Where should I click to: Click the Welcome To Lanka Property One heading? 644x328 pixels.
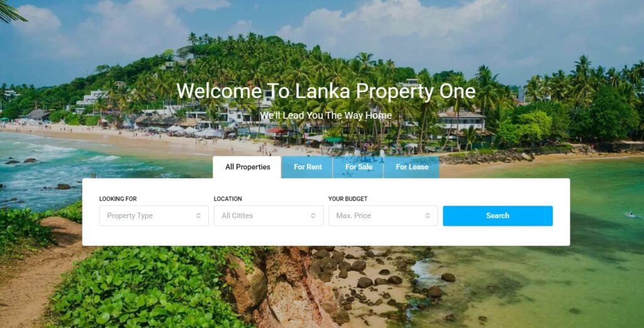coord(326,90)
